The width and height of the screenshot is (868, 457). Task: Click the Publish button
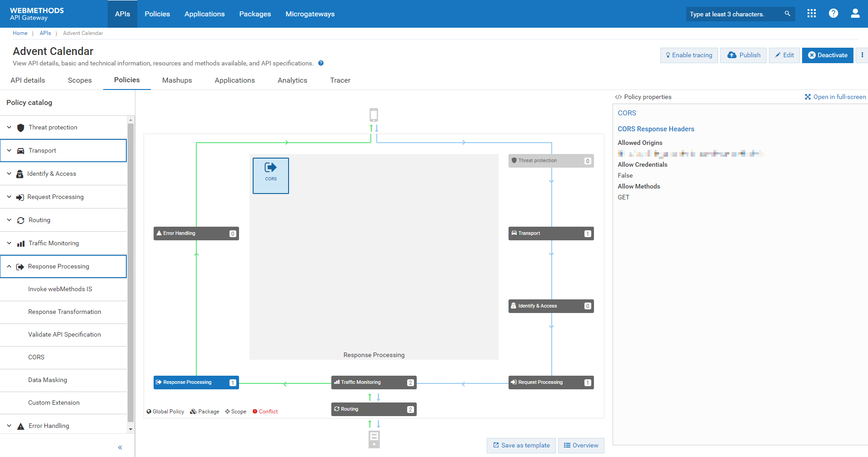point(743,55)
